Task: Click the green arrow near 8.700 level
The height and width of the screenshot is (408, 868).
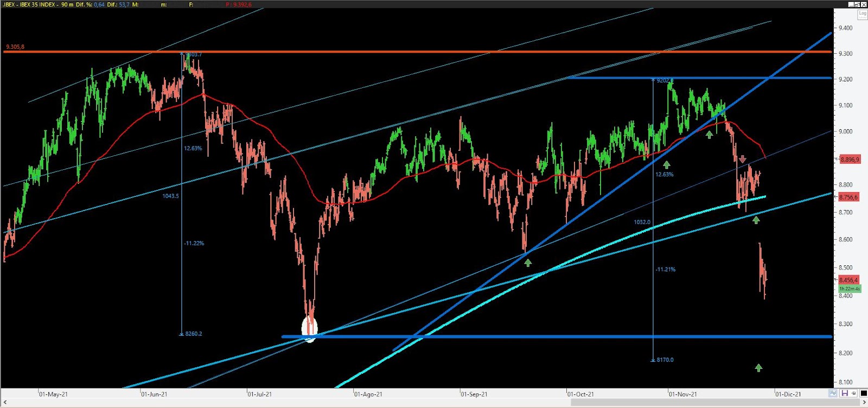Action: tap(756, 220)
